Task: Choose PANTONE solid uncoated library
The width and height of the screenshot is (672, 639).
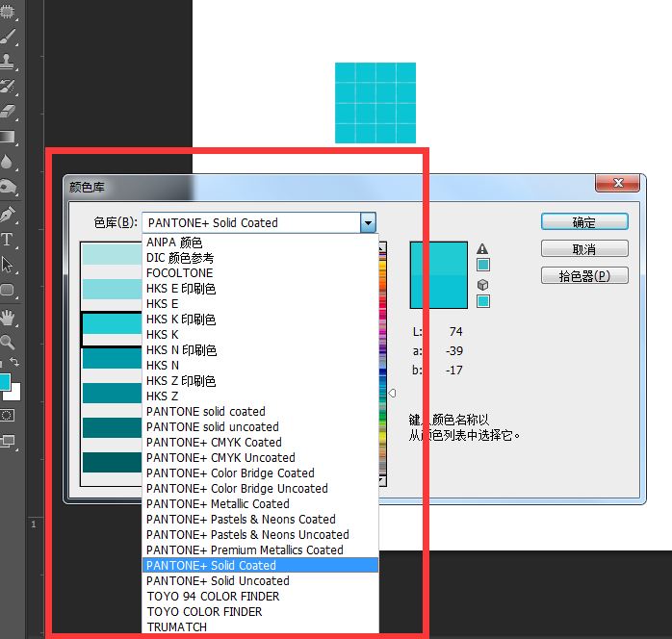Action: pos(260,427)
